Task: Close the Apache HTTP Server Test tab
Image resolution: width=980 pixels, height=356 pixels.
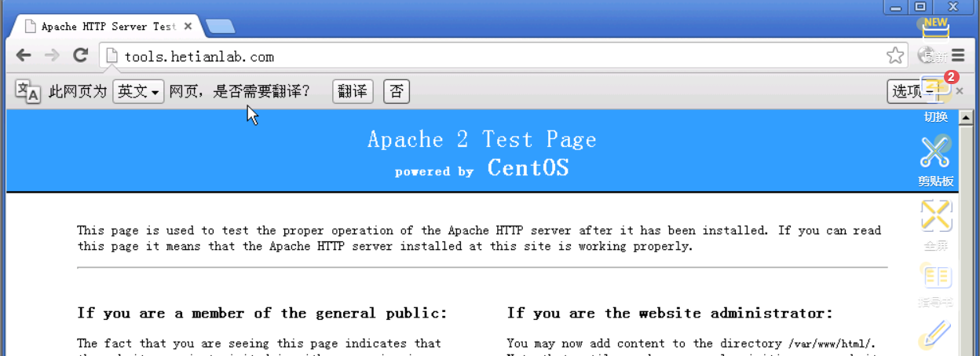Action: [x=188, y=26]
